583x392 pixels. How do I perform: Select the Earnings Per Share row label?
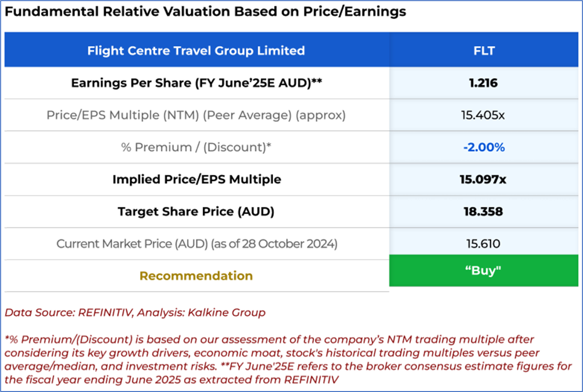(x=196, y=83)
